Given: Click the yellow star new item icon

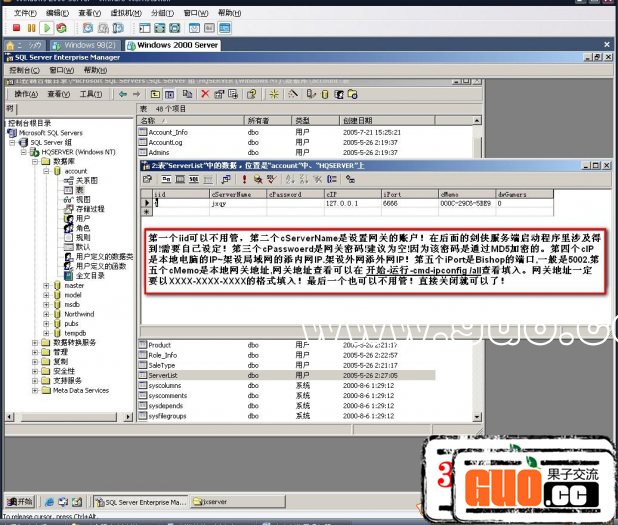Looking at the screenshot, I should coord(274,94).
